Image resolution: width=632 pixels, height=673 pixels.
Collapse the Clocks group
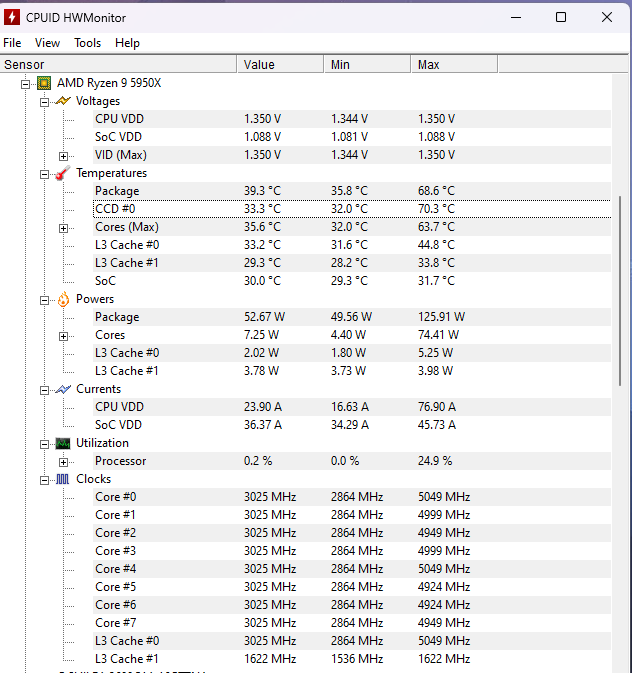pos(44,480)
